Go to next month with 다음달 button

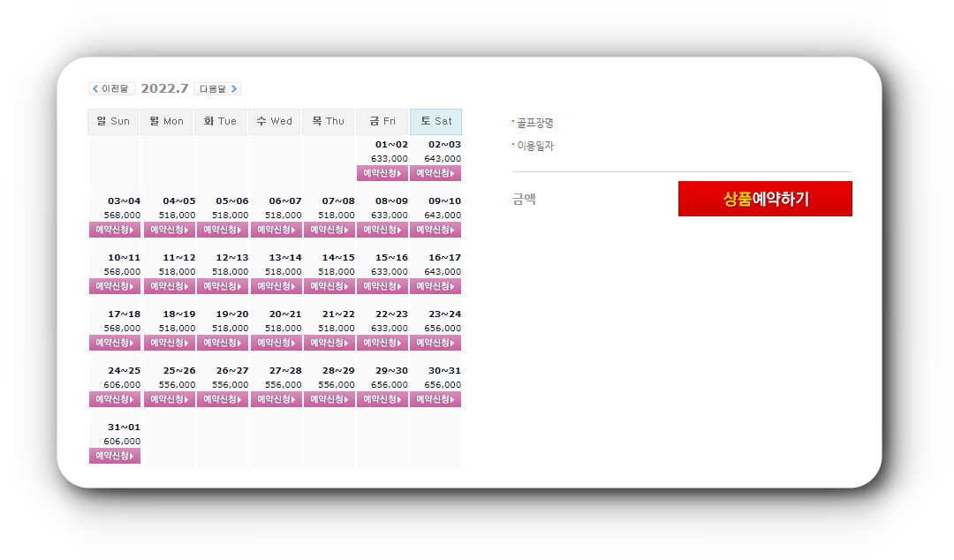pos(217,89)
